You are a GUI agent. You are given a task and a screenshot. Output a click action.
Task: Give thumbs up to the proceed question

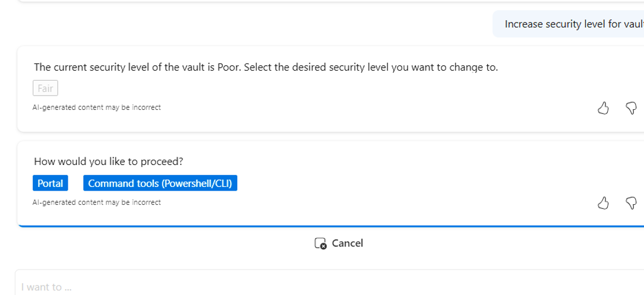click(x=602, y=203)
